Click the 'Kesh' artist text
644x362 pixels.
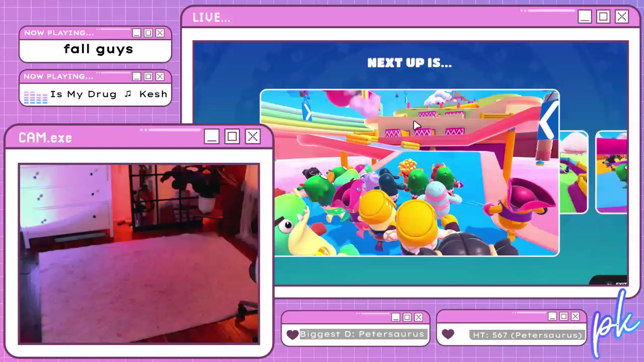pyautogui.click(x=153, y=94)
